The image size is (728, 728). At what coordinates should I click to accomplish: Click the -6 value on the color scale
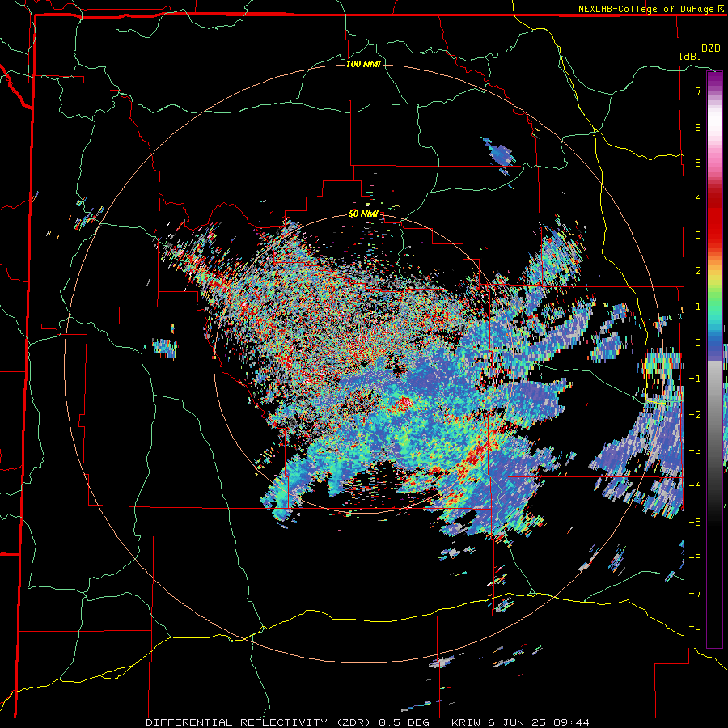tap(695, 557)
